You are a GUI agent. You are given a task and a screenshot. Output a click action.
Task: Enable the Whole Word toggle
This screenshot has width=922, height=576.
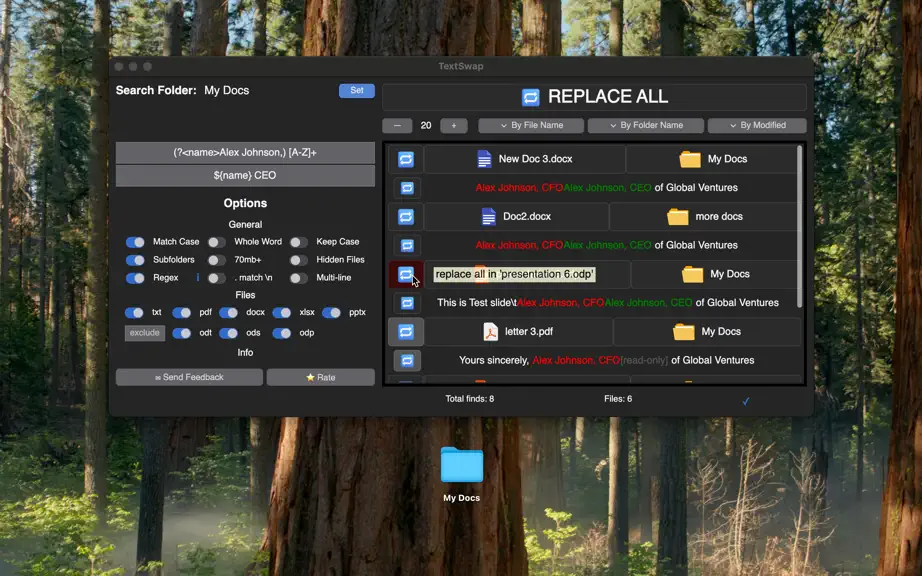click(x=216, y=242)
